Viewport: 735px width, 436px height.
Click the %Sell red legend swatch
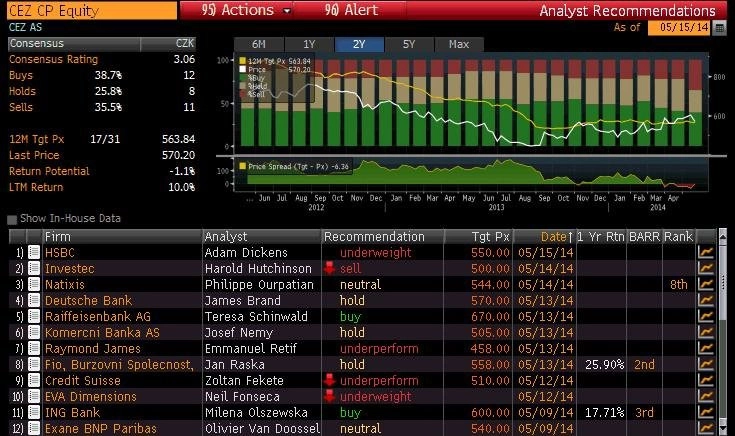[242, 94]
